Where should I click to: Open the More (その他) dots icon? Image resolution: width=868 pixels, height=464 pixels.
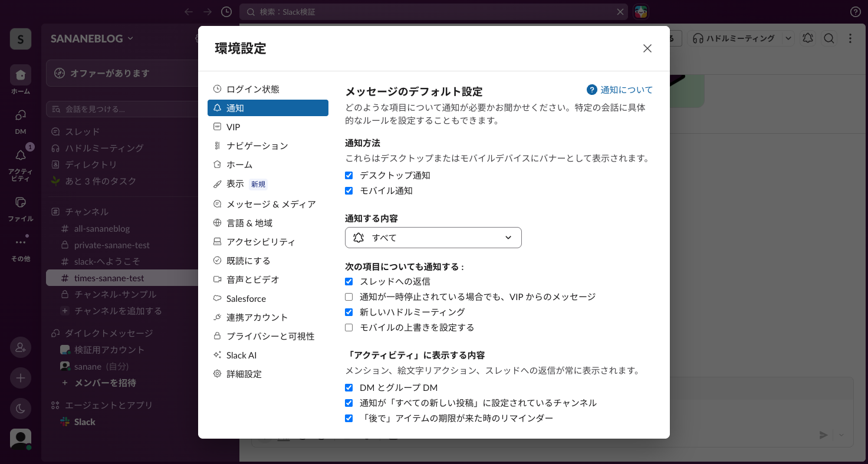tap(21, 242)
